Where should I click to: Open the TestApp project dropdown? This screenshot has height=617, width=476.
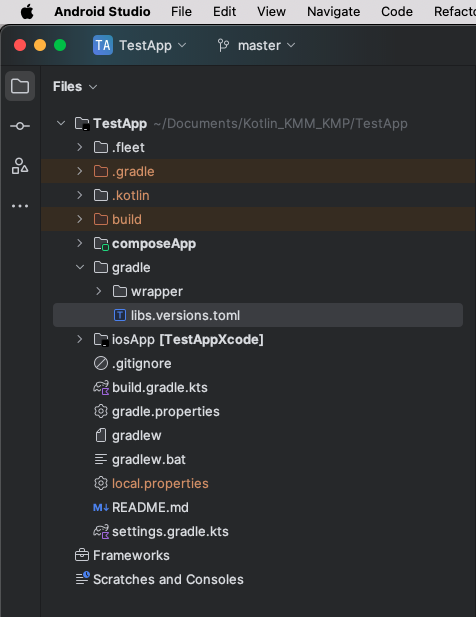click(x=153, y=45)
